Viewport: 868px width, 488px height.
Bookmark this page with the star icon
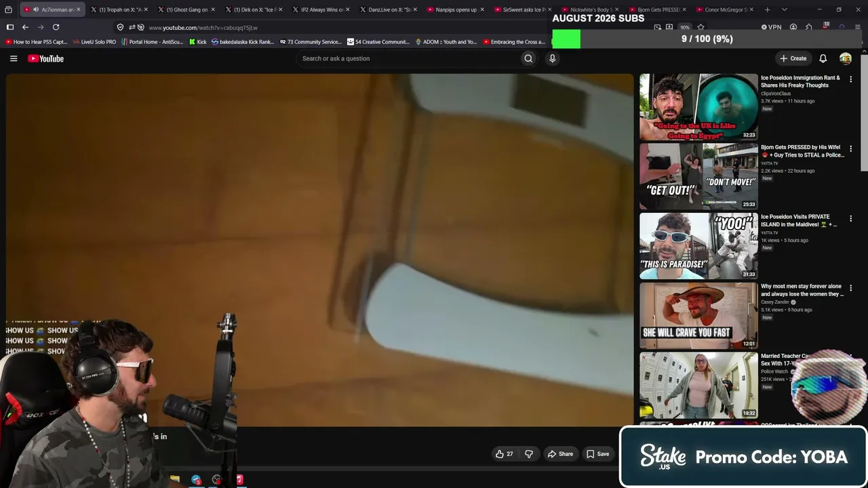(x=701, y=27)
